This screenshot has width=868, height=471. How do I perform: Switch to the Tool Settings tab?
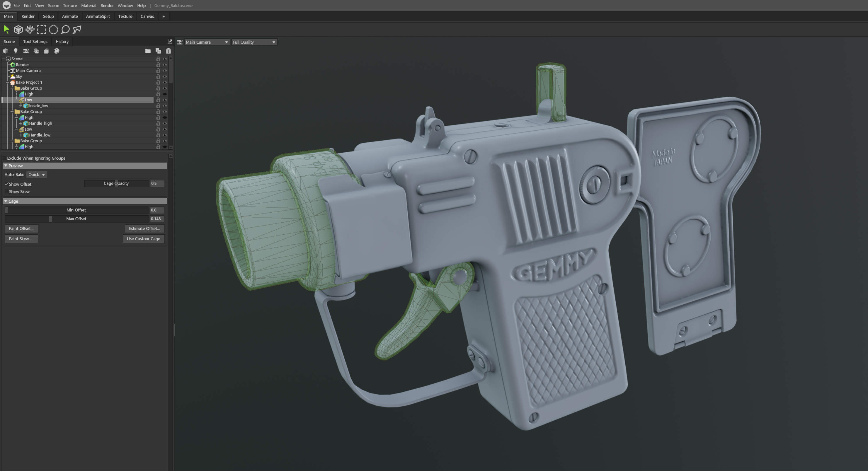click(35, 41)
